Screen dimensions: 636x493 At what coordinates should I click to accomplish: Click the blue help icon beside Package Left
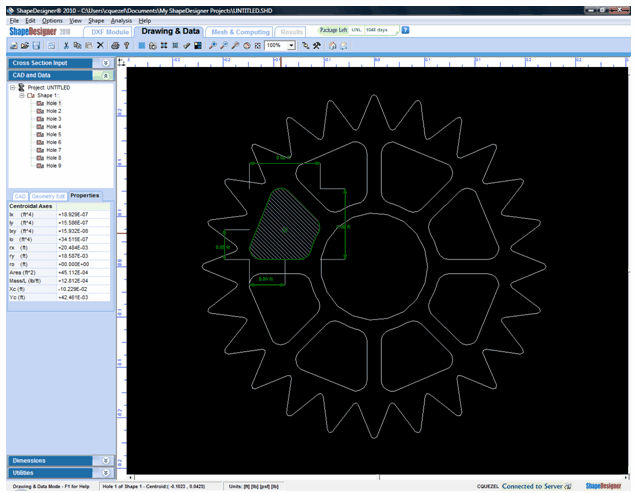coord(405,30)
